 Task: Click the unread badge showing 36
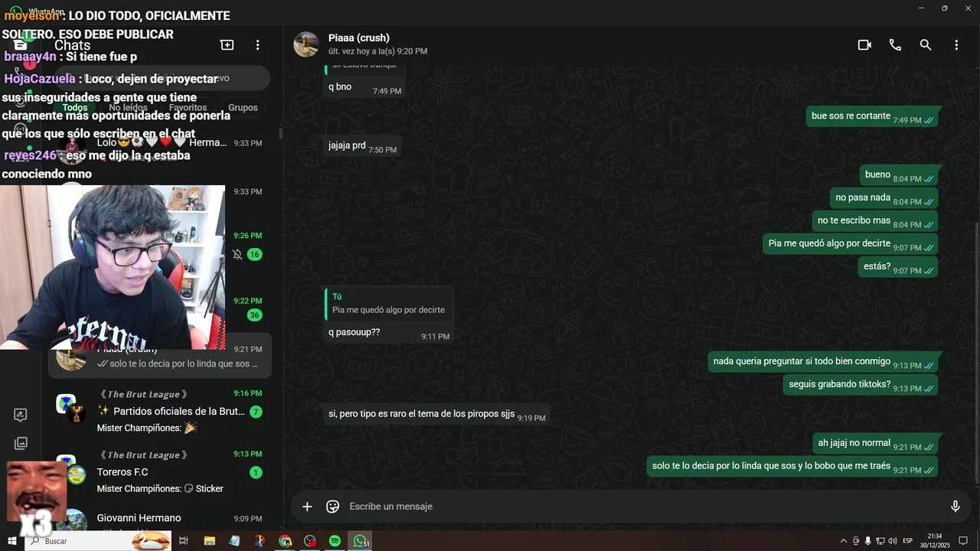click(255, 315)
